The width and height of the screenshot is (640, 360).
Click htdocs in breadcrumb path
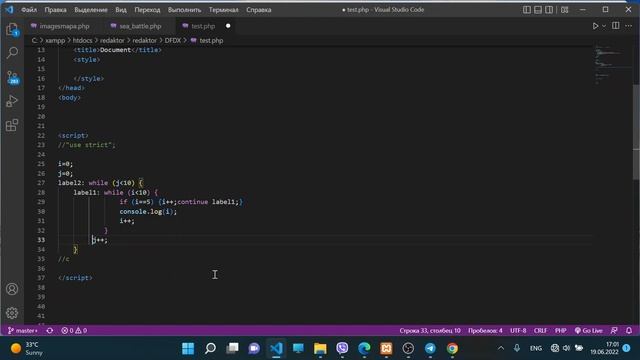82,40
